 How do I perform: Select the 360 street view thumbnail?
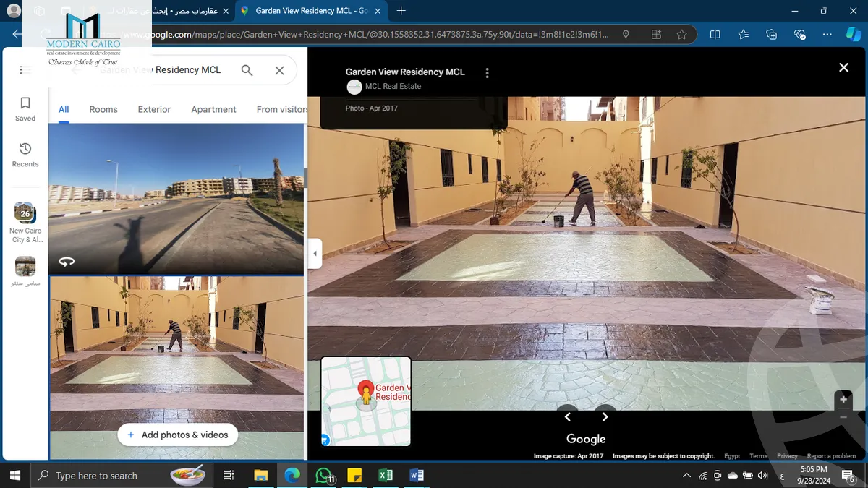(x=176, y=199)
